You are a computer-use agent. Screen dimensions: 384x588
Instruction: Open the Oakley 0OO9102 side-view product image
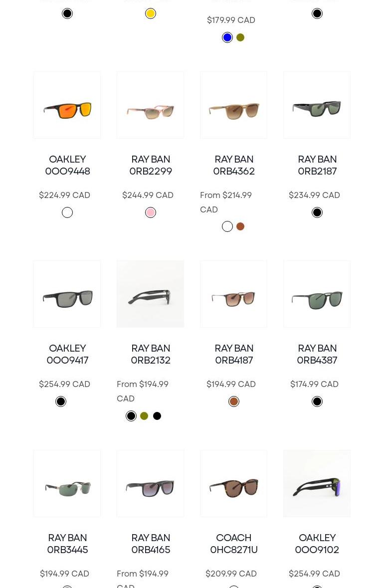point(317,483)
